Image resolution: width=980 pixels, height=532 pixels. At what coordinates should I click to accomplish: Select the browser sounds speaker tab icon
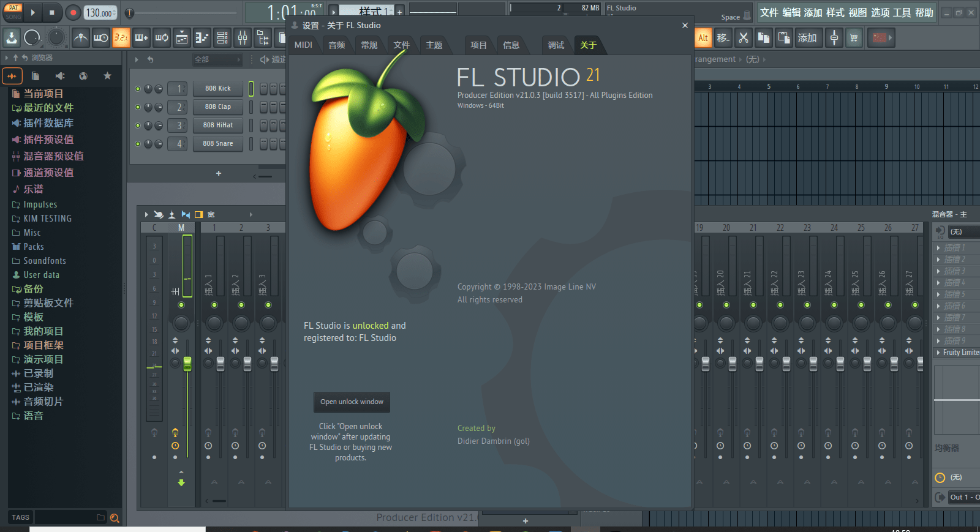(x=60, y=76)
